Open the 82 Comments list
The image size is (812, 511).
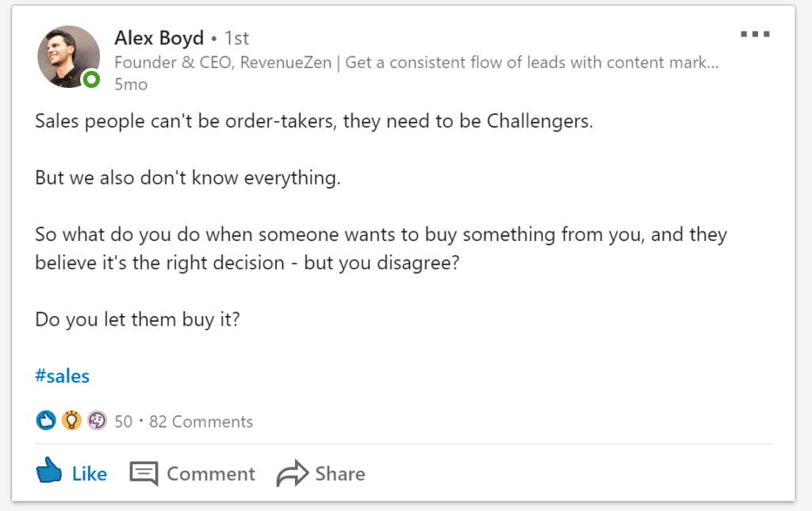201,421
